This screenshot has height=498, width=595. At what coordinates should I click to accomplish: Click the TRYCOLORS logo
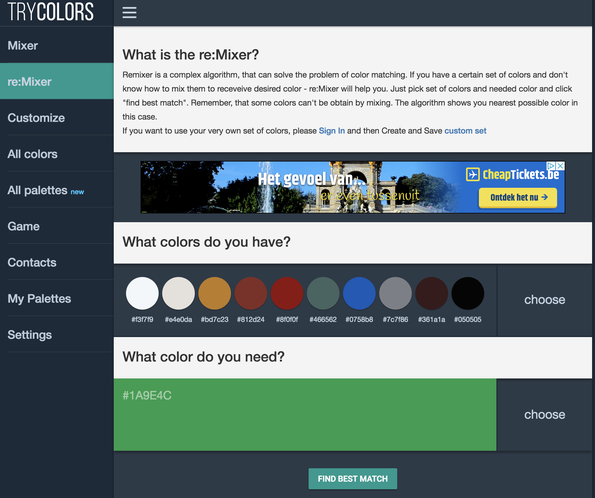point(50,11)
